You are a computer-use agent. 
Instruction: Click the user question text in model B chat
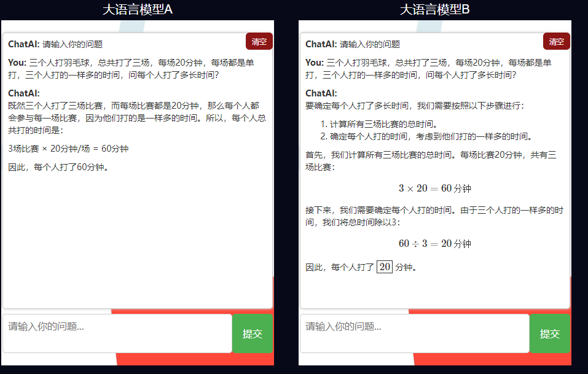click(x=429, y=69)
